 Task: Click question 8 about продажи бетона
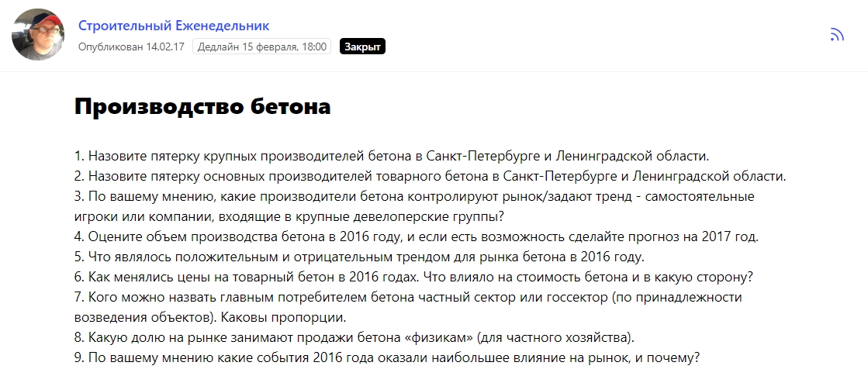pyautogui.click(x=354, y=337)
